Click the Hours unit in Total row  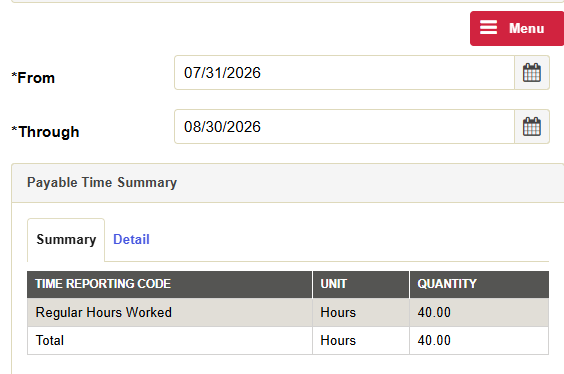338,341
